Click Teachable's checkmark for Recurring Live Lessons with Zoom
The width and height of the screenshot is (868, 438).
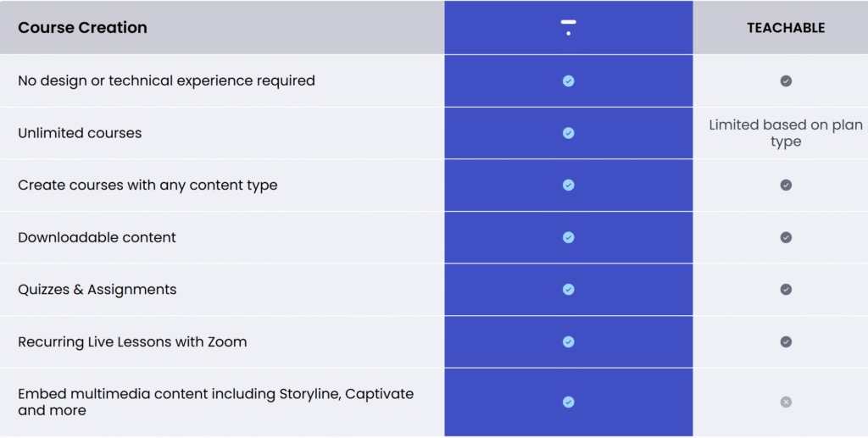click(x=786, y=342)
